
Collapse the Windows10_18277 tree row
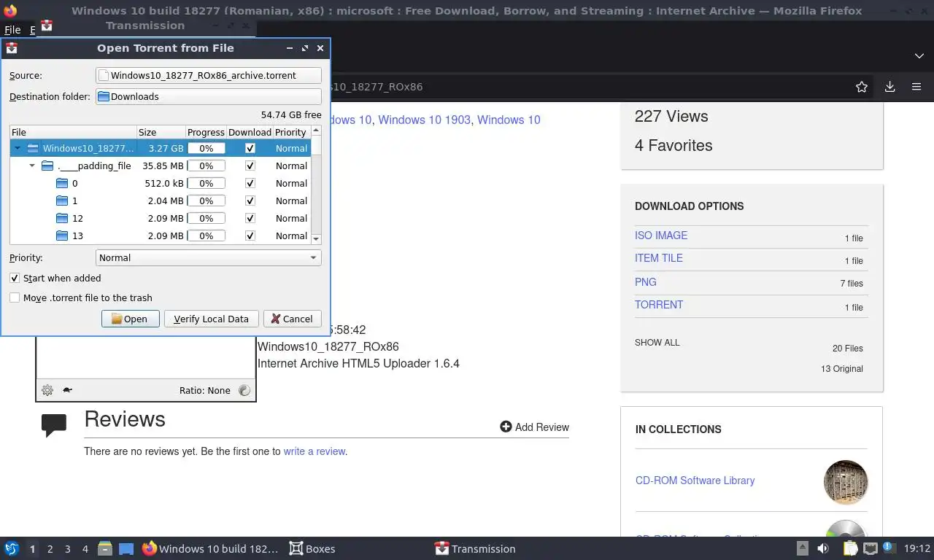click(x=18, y=148)
